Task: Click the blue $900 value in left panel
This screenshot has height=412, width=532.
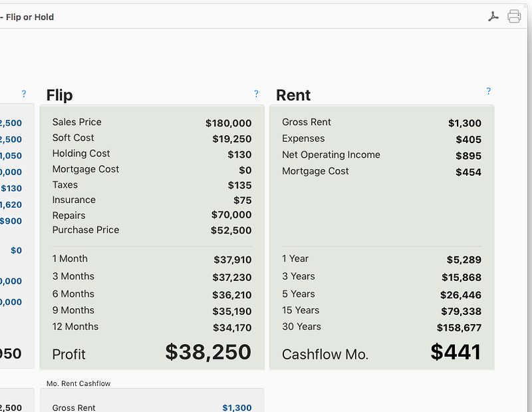Action: [x=11, y=221]
